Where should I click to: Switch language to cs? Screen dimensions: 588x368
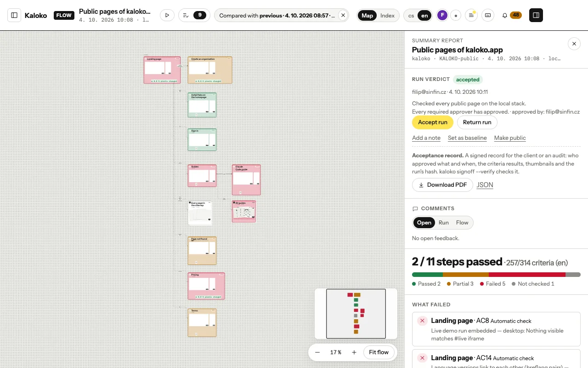[411, 15]
